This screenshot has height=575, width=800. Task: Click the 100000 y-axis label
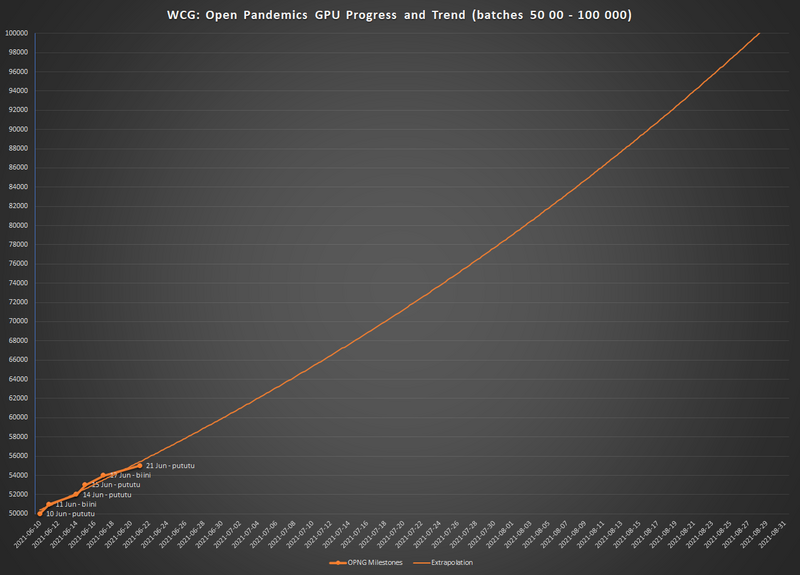(16, 33)
